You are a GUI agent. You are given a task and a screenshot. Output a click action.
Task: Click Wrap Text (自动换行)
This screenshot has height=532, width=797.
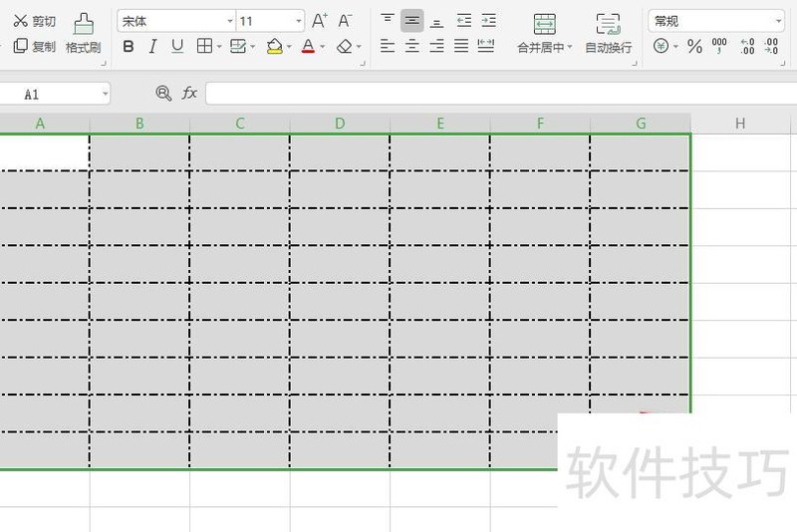pyautogui.click(x=609, y=34)
